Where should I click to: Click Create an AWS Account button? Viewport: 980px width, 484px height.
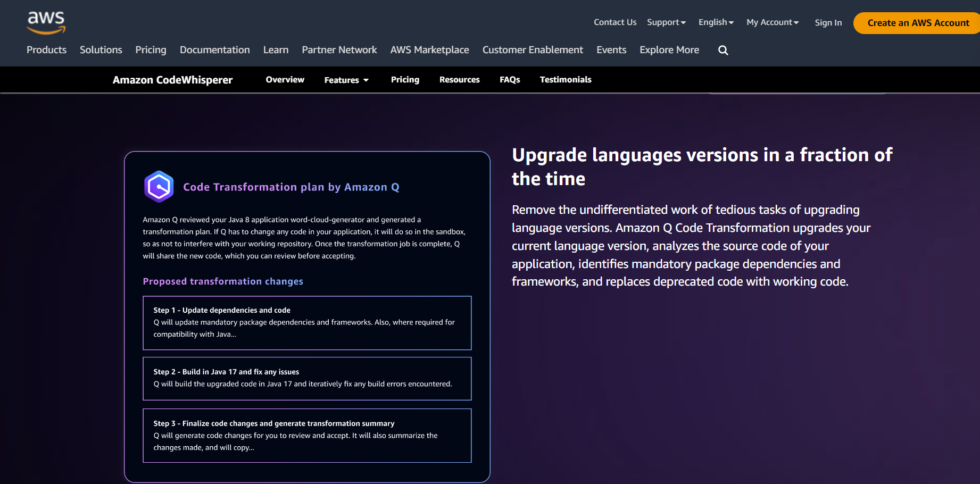click(918, 23)
